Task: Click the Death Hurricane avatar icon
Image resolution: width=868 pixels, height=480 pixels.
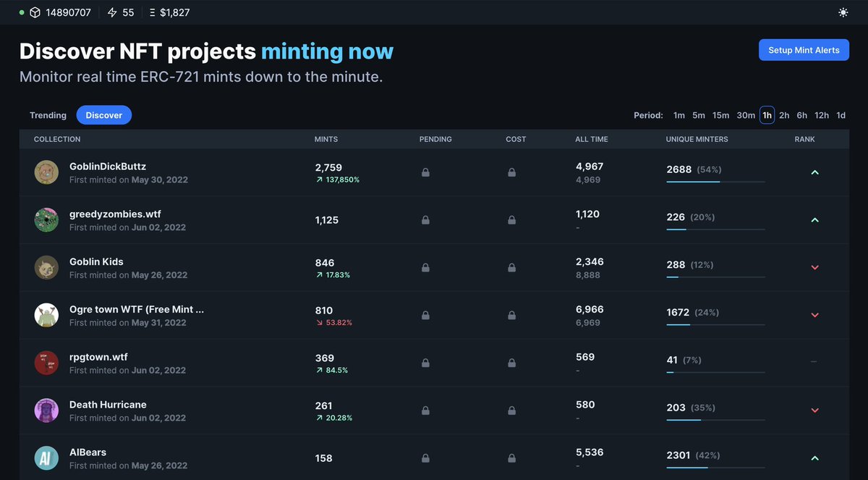Action: coord(46,410)
